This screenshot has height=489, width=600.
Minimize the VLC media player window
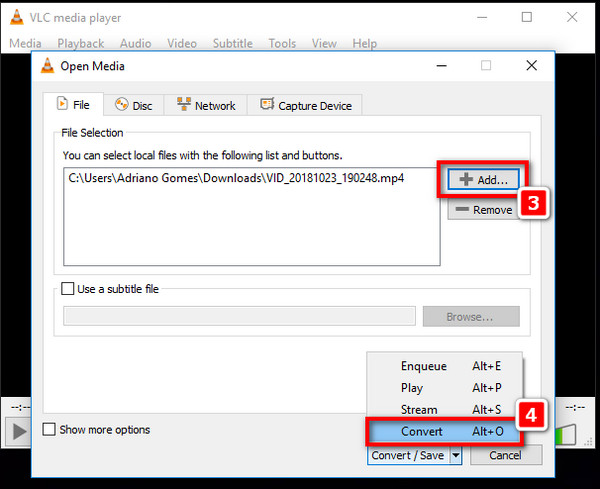click(x=482, y=17)
